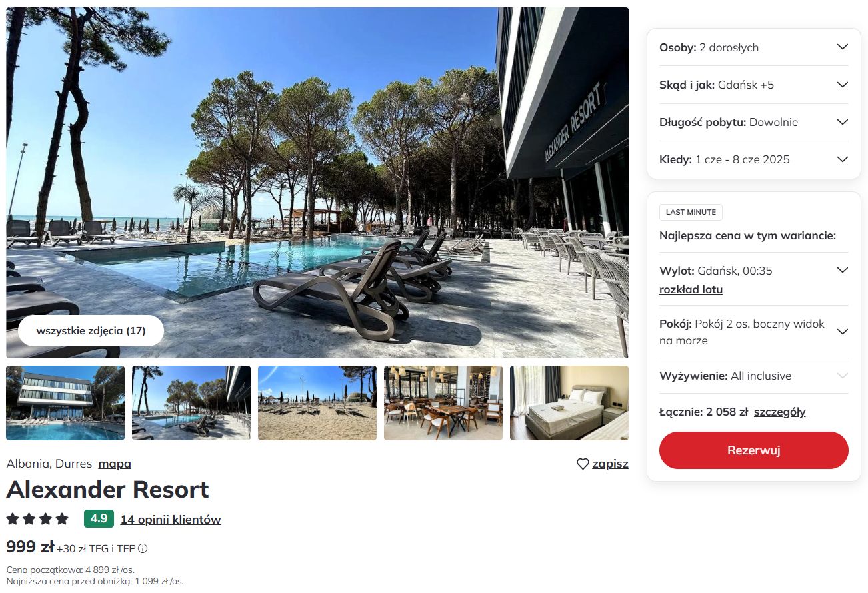Expand the Skąd i jak selector
Viewport: 868px width, 593px height.
pos(754,85)
